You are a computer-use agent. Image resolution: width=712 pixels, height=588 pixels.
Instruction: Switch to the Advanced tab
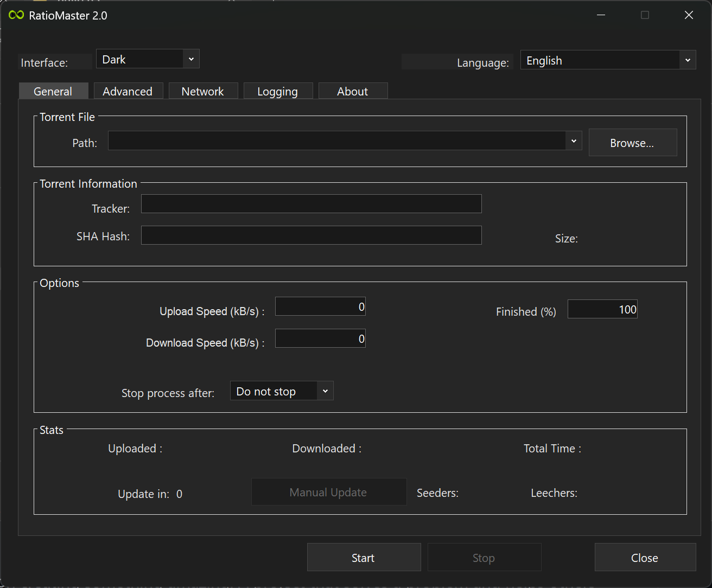point(128,91)
